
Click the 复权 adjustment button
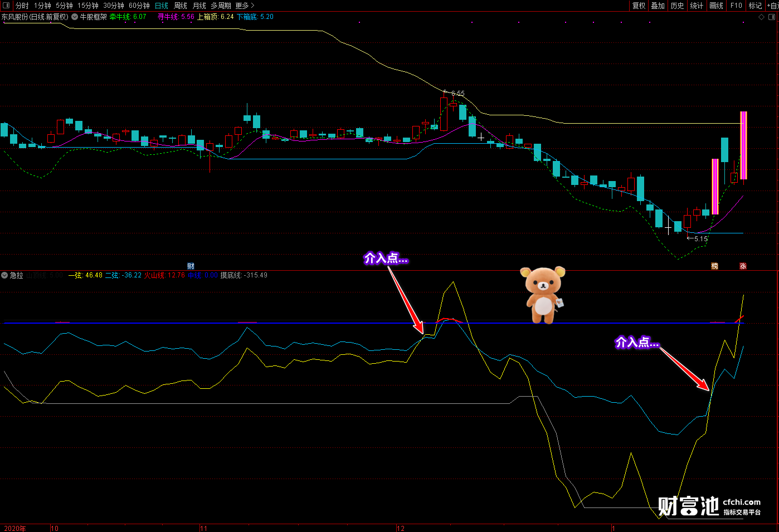tap(639, 6)
